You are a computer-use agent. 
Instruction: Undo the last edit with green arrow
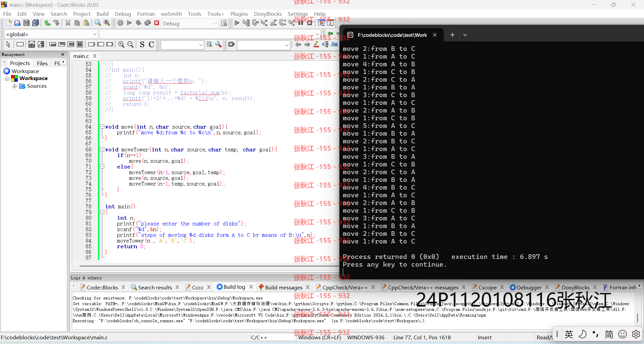coord(47,23)
